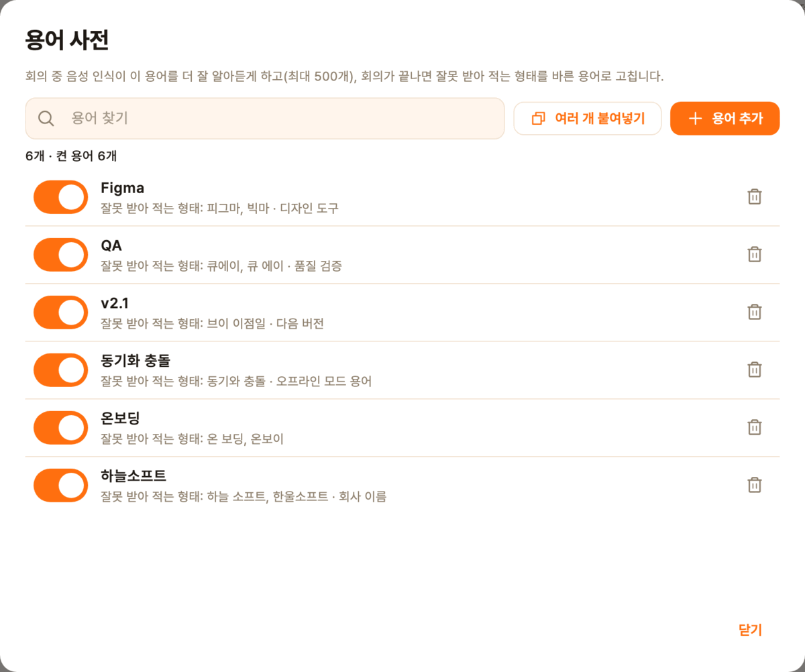Delete the Figma term with trash icon
This screenshot has height=672, width=805.
click(755, 197)
